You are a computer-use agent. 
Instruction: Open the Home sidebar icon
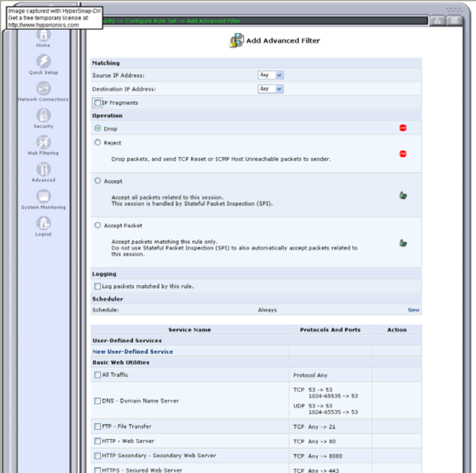43,35
